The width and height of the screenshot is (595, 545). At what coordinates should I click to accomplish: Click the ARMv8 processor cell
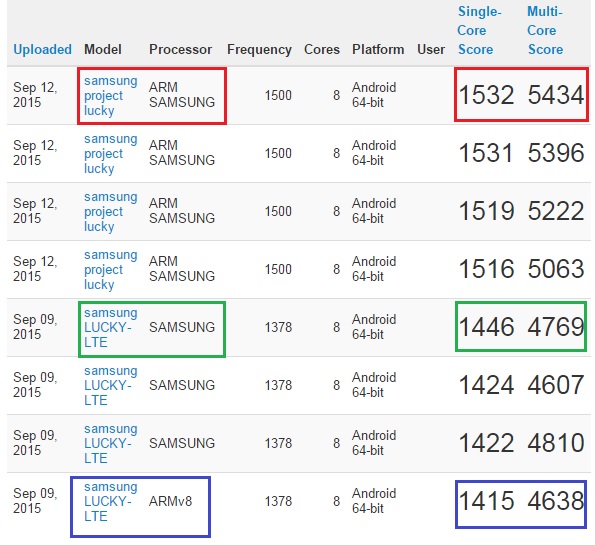pos(170,501)
